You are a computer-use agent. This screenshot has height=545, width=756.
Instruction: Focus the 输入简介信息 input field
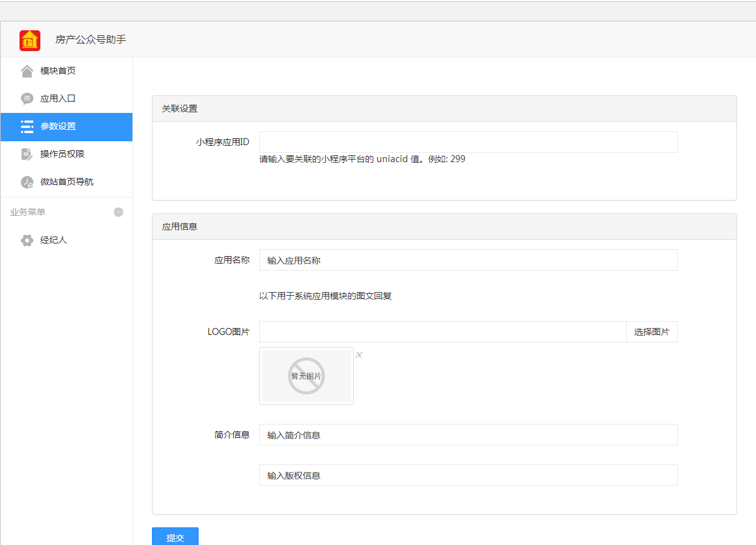[x=468, y=435]
